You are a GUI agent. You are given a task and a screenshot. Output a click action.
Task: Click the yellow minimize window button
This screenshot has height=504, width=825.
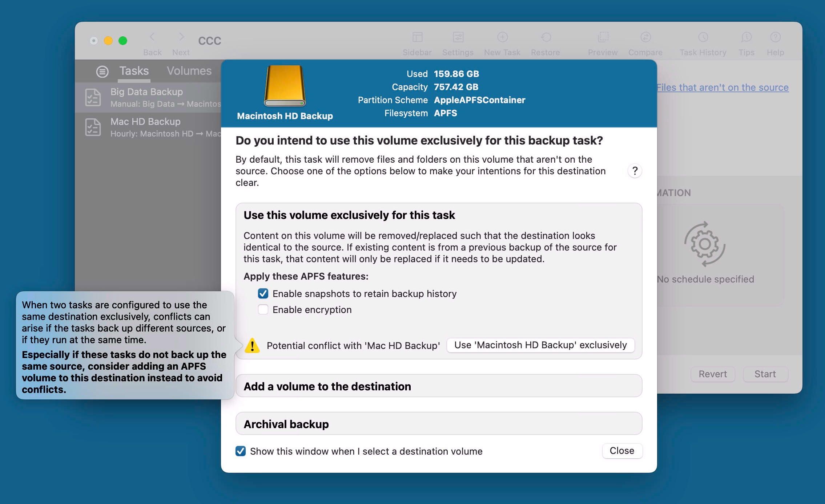(x=108, y=40)
